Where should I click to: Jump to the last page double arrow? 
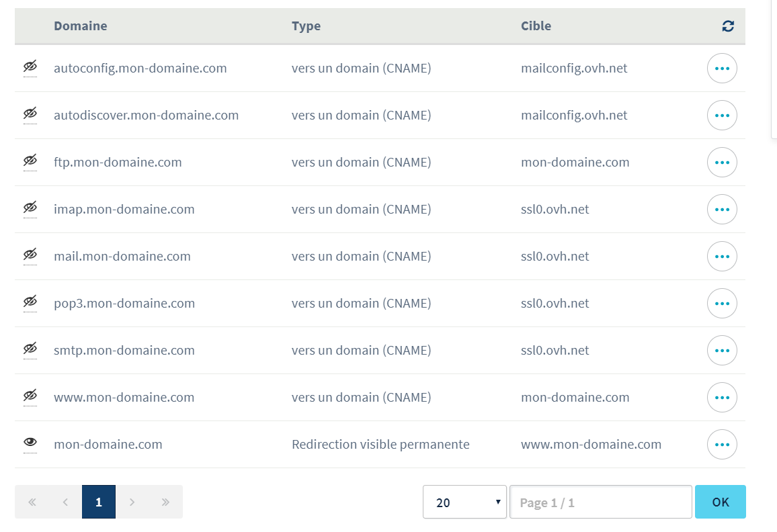coord(165,502)
